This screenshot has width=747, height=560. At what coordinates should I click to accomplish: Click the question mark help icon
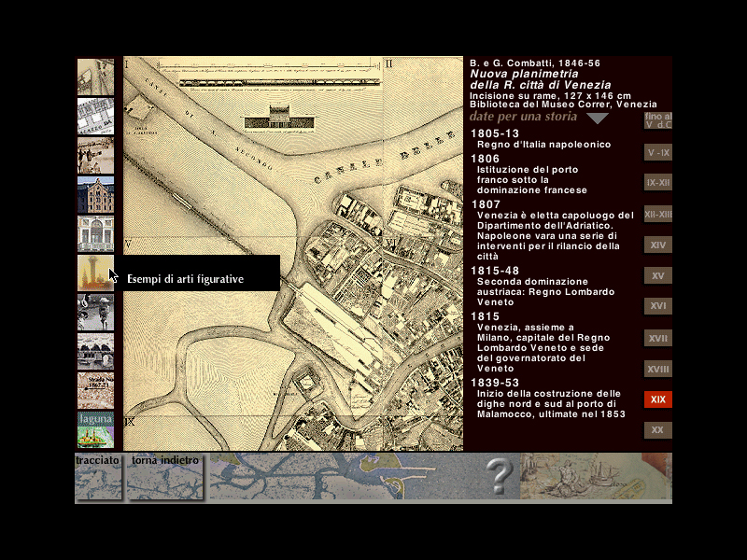click(499, 476)
